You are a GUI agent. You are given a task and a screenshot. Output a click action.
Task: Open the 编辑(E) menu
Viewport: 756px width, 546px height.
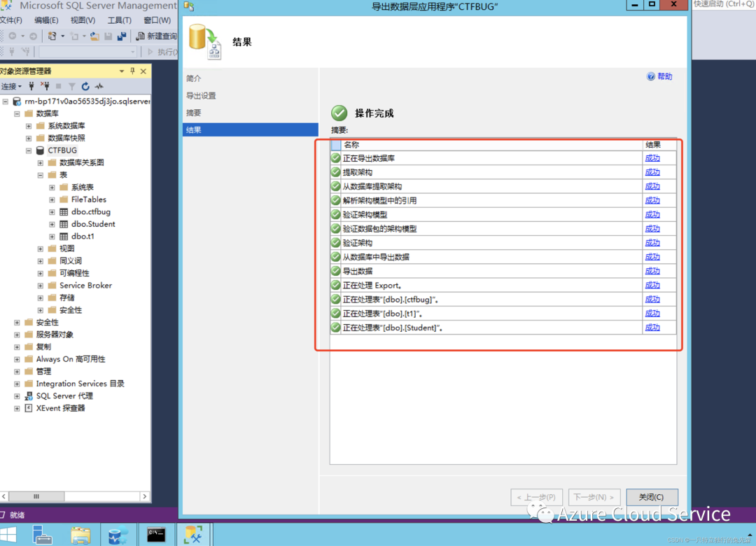46,20
